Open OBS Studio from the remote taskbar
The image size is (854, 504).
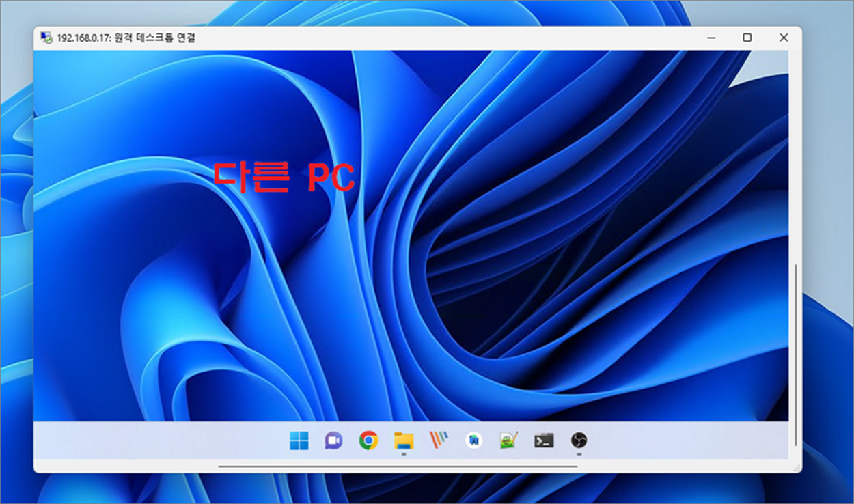(x=579, y=440)
